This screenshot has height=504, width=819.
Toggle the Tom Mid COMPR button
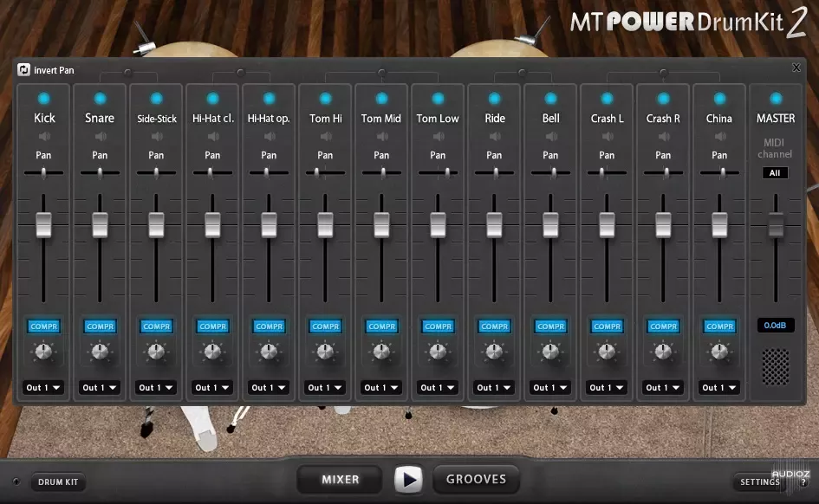pyautogui.click(x=382, y=326)
